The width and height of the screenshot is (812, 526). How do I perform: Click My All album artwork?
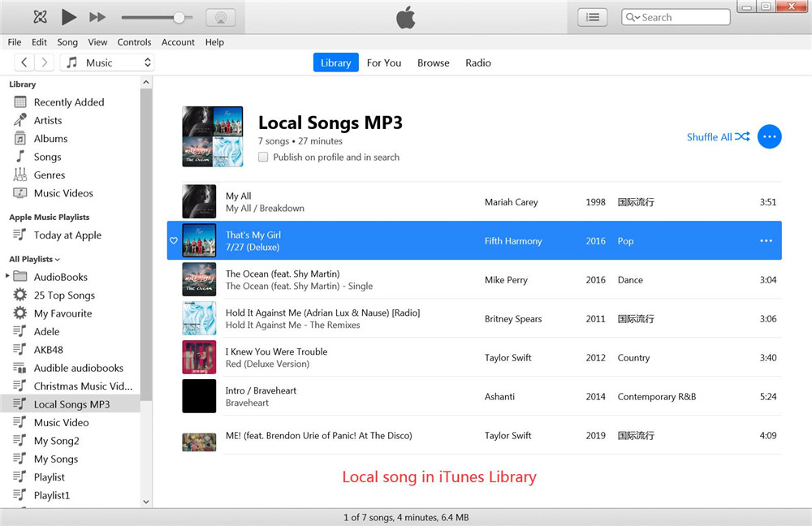coord(199,201)
